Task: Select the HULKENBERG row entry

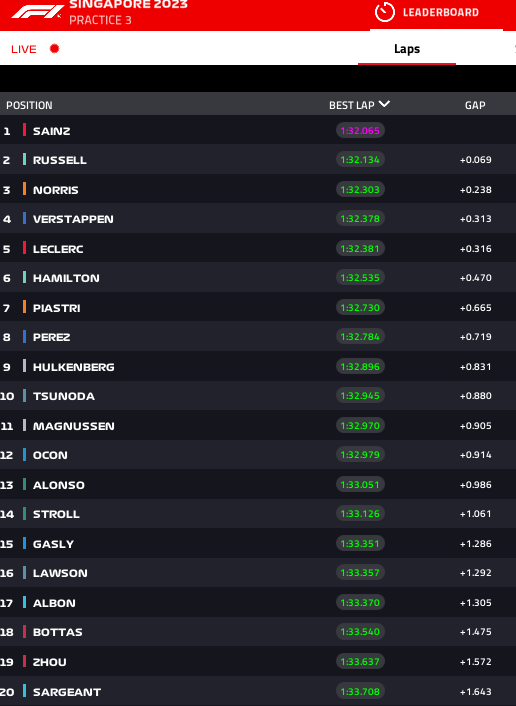Action: [x=258, y=366]
